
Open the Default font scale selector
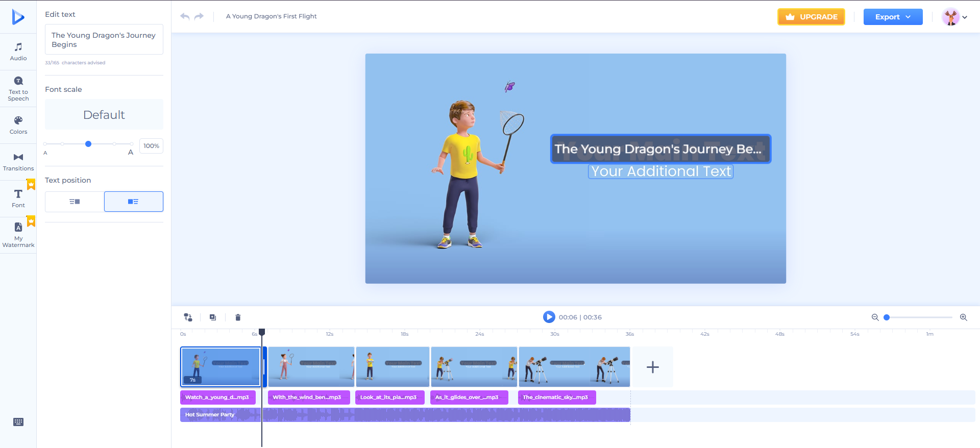[x=104, y=115]
